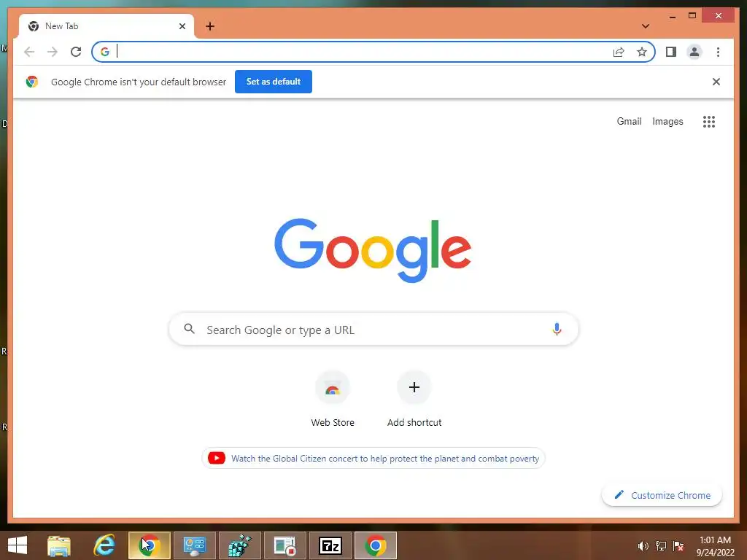This screenshot has height=560, width=747.
Task: Click the Google logo
Action: point(373,250)
